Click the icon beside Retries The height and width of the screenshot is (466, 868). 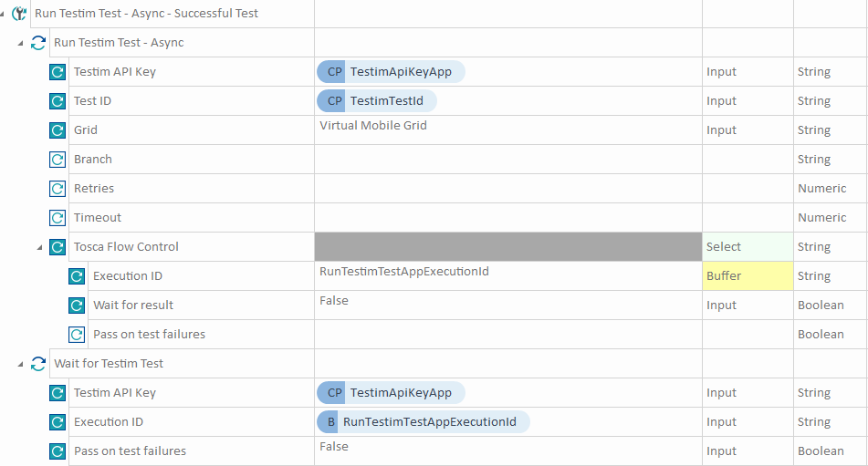point(58,189)
